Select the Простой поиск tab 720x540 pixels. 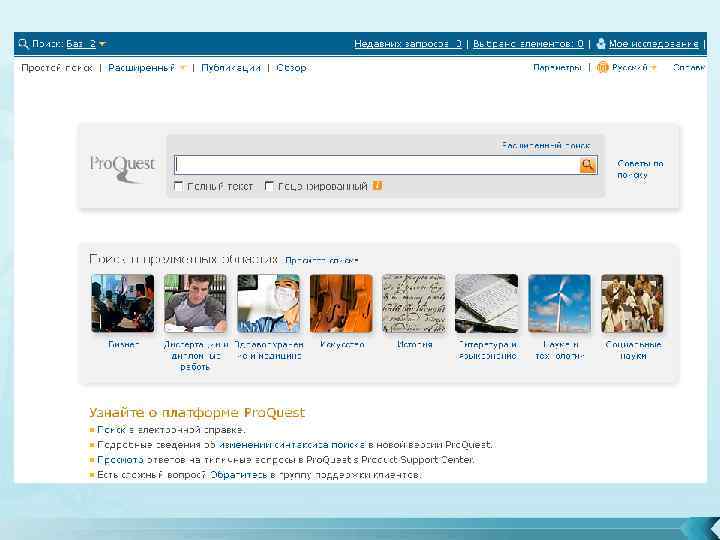pyautogui.click(x=57, y=68)
